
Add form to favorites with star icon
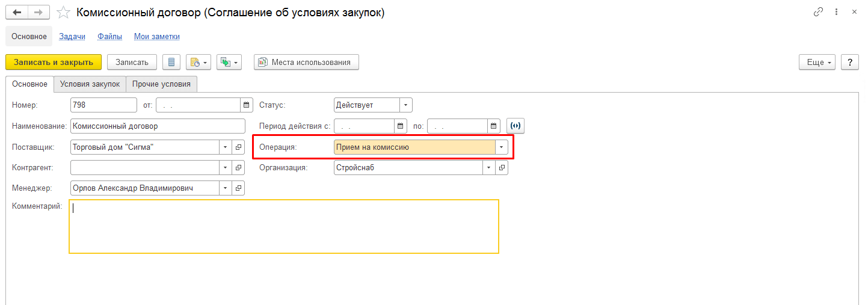coord(63,12)
